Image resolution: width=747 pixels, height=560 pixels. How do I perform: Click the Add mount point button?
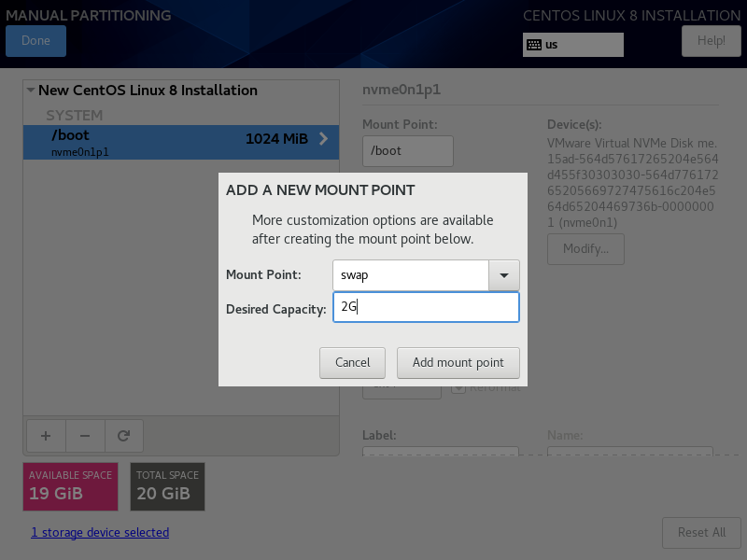458,363
